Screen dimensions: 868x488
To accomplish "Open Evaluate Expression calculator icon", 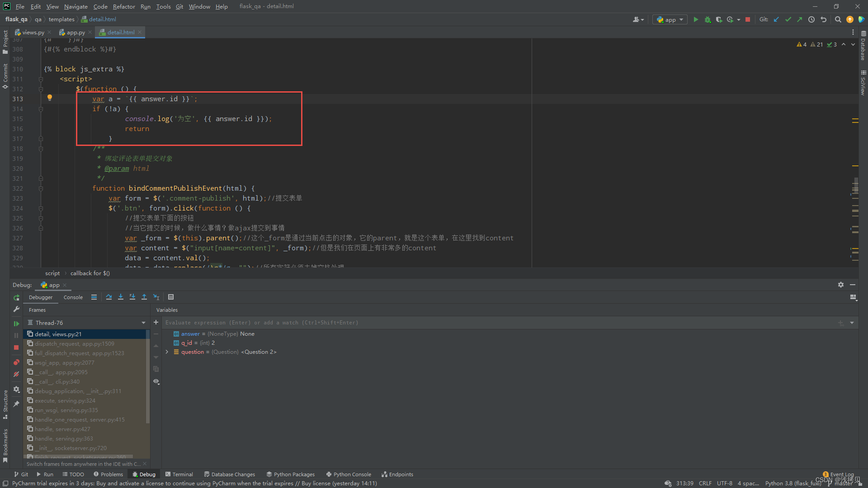I will coord(171,297).
